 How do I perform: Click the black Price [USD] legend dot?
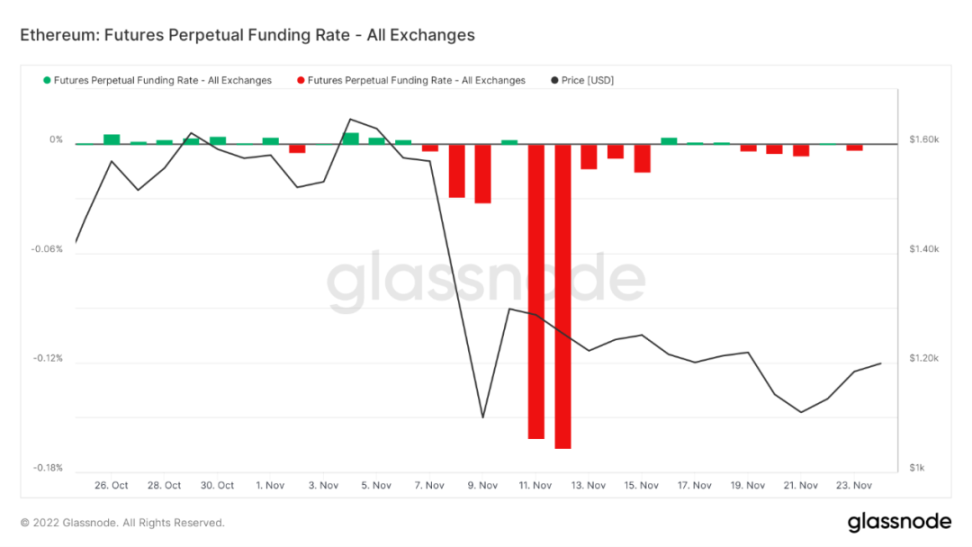pyautogui.click(x=555, y=80)
